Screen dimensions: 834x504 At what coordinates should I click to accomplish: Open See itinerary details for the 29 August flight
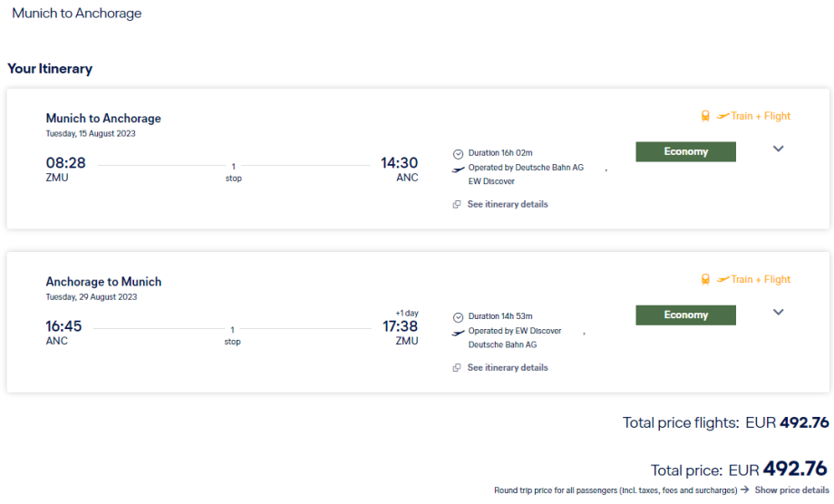(507, 367)
